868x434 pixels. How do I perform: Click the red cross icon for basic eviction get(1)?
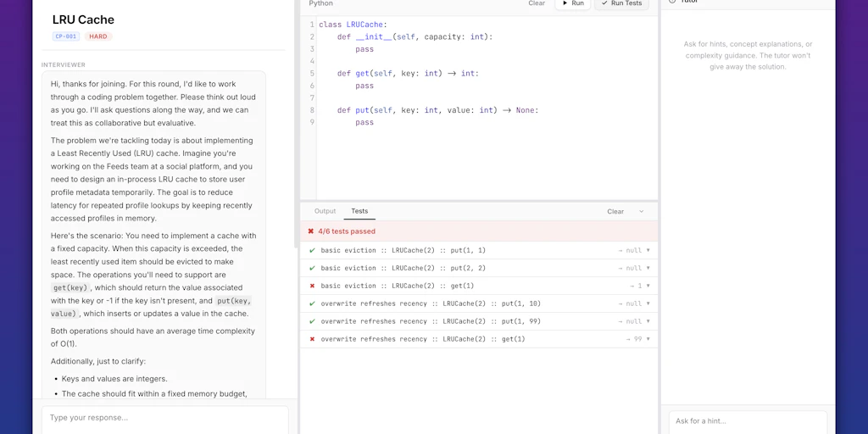click(x=312, y=286)
